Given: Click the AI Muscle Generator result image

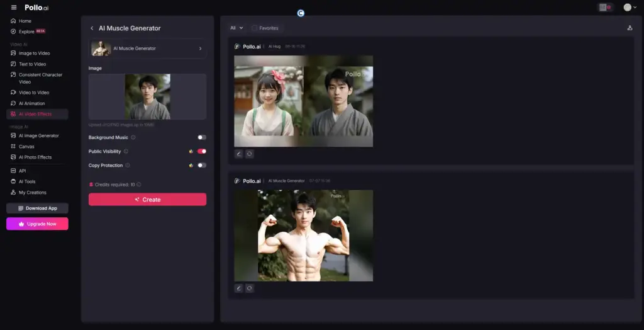Looking at the screenshot, I should click(304, 236).
